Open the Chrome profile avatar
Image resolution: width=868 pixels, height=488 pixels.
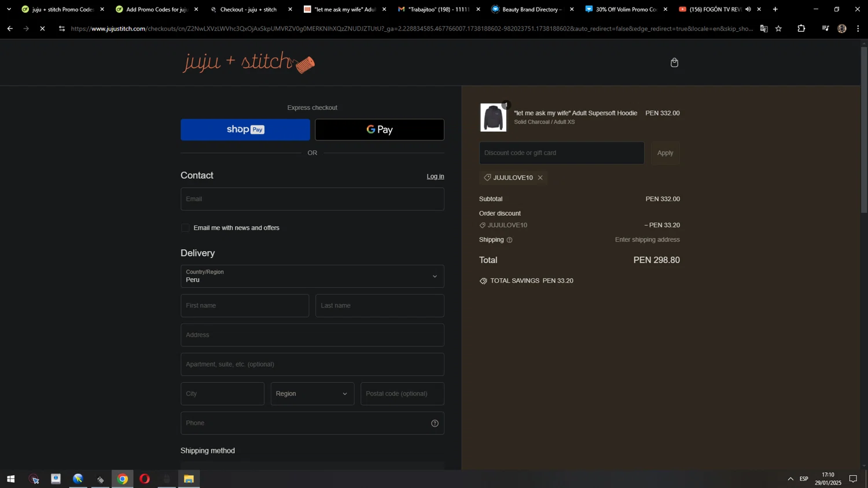[x=842, y=28]
